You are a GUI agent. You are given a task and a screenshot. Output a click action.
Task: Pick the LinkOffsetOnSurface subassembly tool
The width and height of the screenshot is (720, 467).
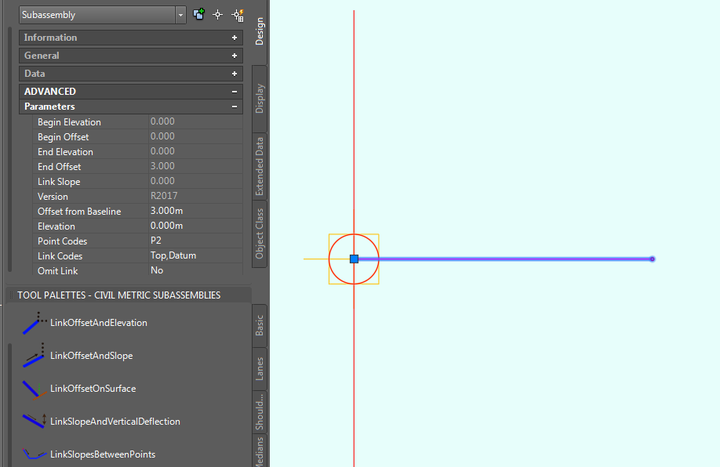92,388
